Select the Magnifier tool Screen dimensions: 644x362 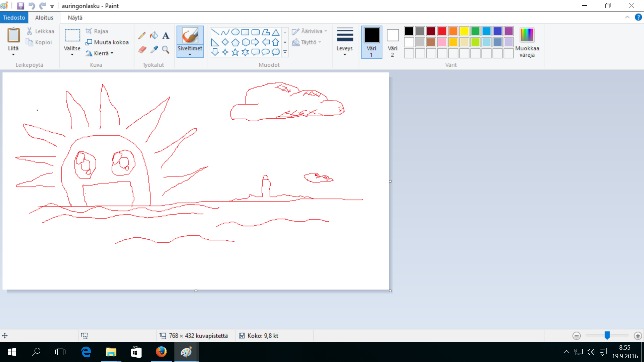(166, 50)
